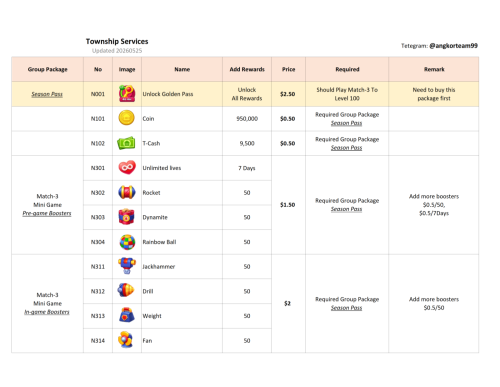
Task: Click the 9,500 rewards value
Action: click(247, 143)
